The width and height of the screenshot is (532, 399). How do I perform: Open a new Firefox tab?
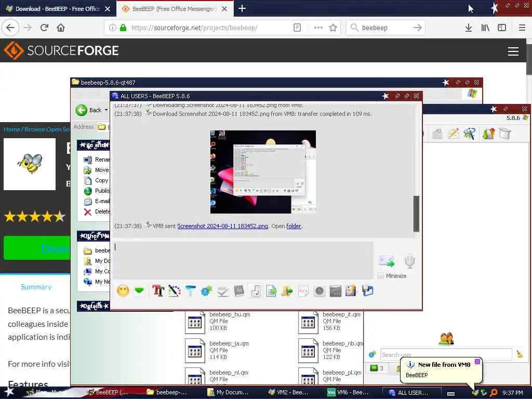coord(242,8)
